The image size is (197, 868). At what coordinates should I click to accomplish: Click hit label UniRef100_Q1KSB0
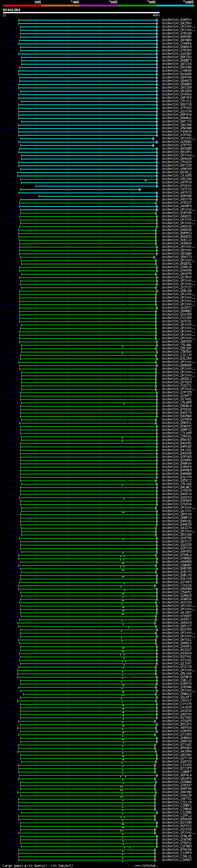tap(176, 54)
